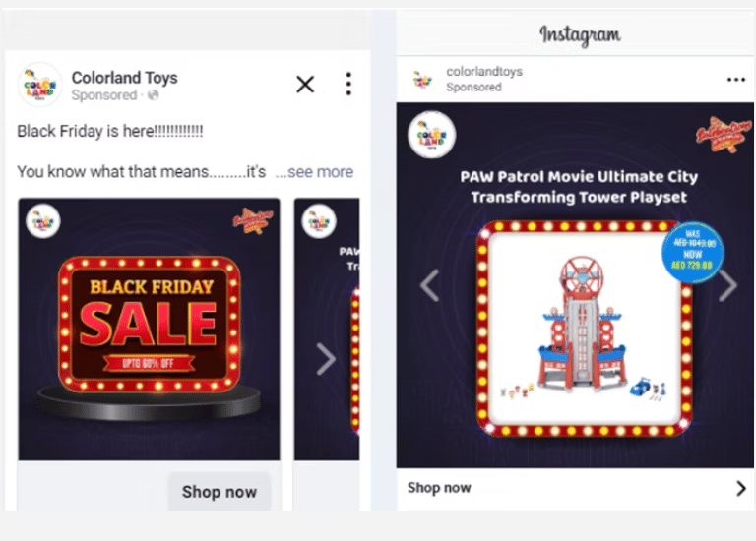Screen dimensions: 756x541
Task: Open Instagram post's three-dot options menu
Action: (x=735, y=80)
